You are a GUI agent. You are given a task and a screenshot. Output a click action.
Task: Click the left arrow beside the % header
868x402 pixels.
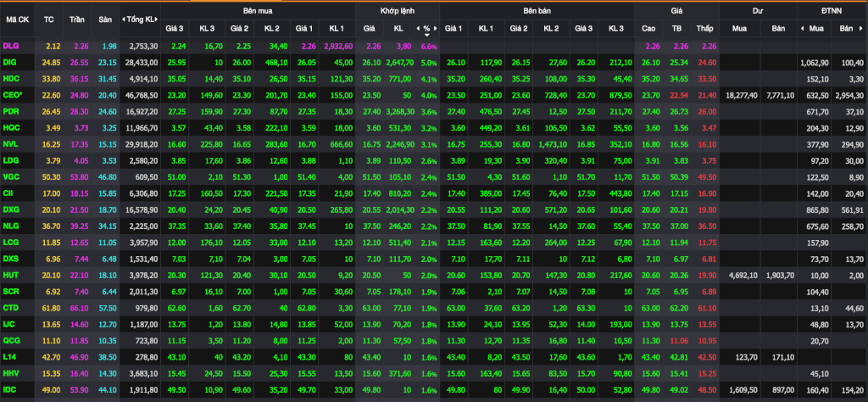click(418, 28)
